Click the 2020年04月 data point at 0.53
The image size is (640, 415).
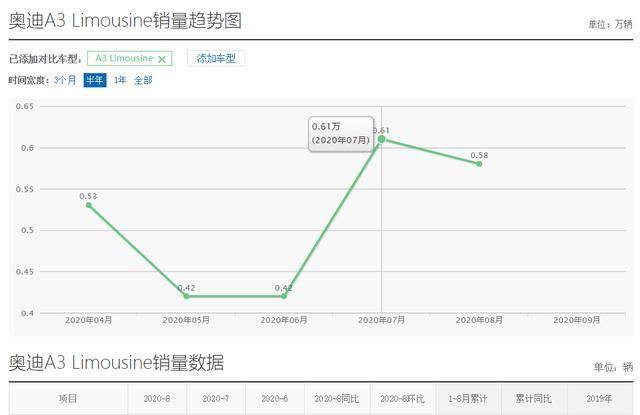click(x=89, y=205)
